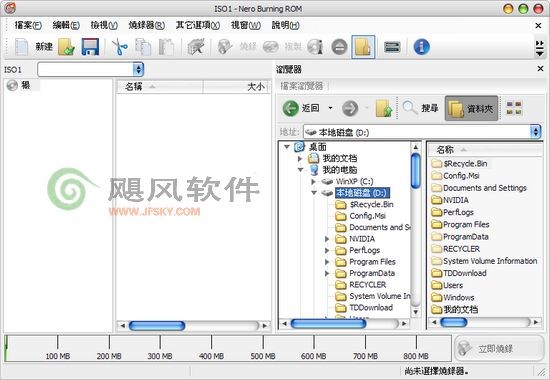The width and height of the screenshot is (550, 380).
Task: Open the 燒錄器(R) menu
Action: click(146, 25)
